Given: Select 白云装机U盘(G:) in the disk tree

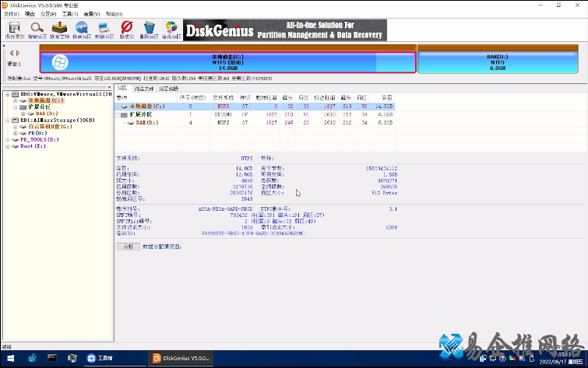Looking at the screenshot, I should click(x=51, y=127).
